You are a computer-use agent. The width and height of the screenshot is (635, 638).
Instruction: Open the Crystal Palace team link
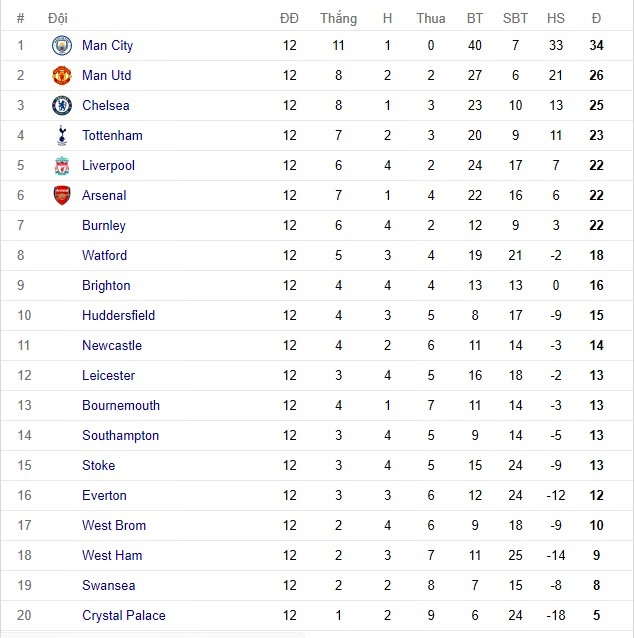[x=124, y=615]
